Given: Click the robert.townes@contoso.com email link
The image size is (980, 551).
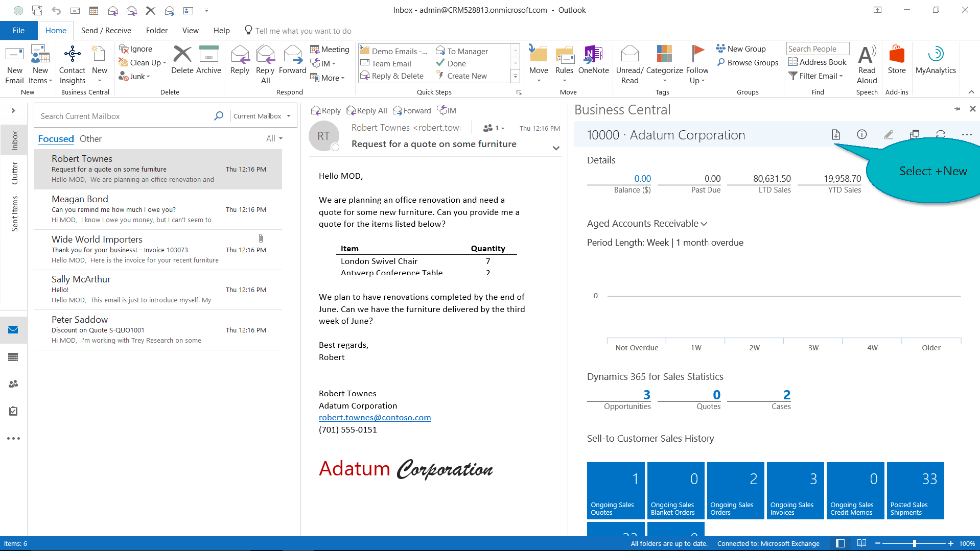Looking at the screenshot, I should (x=375, y=418).
